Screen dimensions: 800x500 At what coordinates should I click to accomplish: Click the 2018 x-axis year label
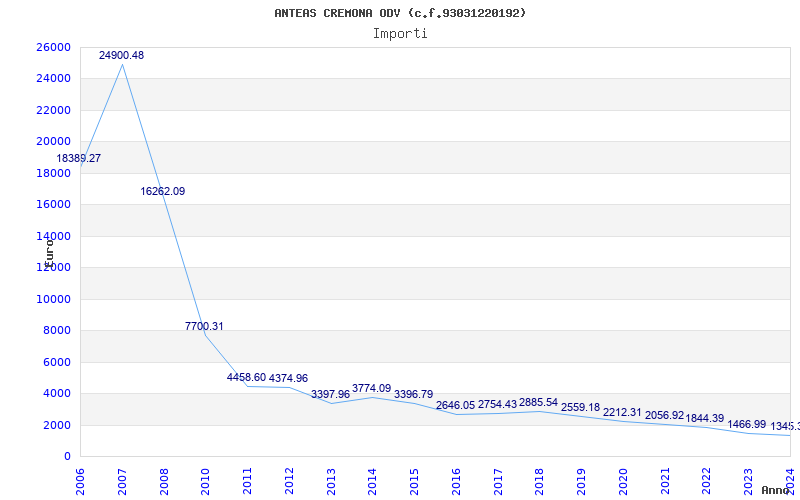pyautogui.click(x=540, y=482)
